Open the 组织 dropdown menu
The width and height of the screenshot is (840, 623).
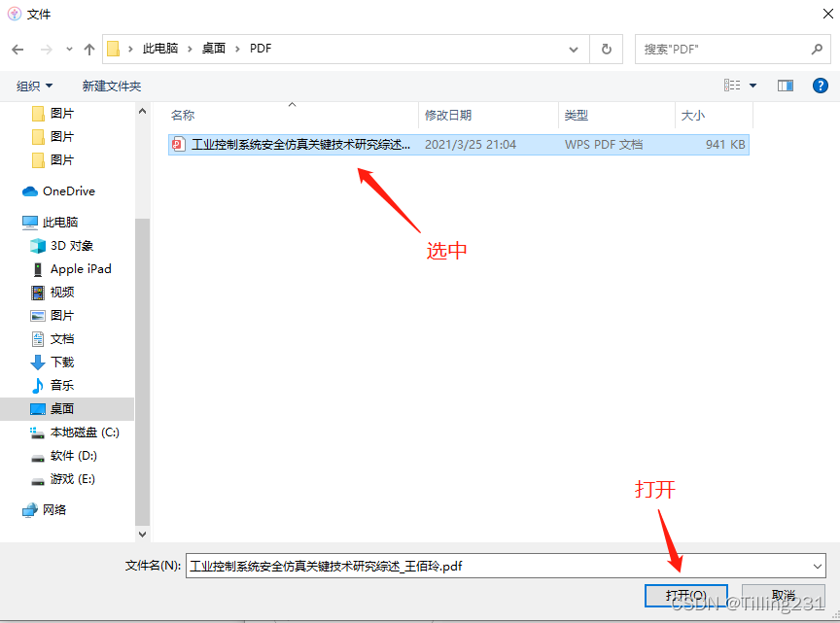click(x=33, y=86)
